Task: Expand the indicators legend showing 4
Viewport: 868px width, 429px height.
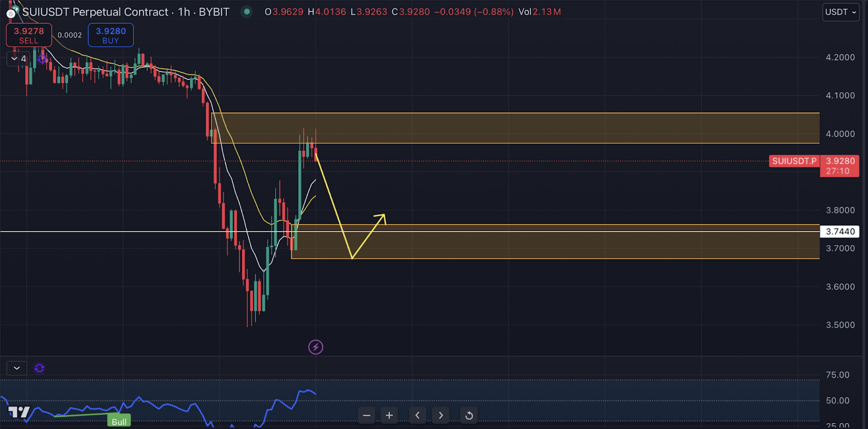Action: point(18,59)
